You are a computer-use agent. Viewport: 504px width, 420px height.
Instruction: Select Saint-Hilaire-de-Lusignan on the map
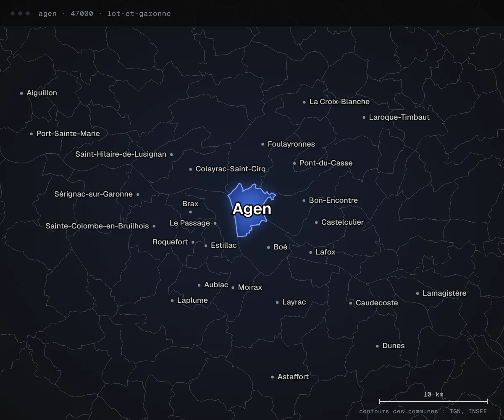point(121,154)
